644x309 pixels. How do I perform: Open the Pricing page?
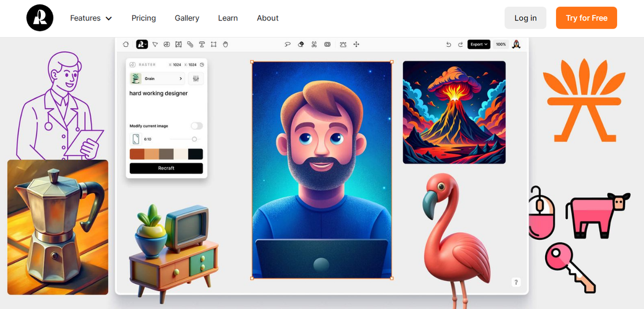click(144, 18)
